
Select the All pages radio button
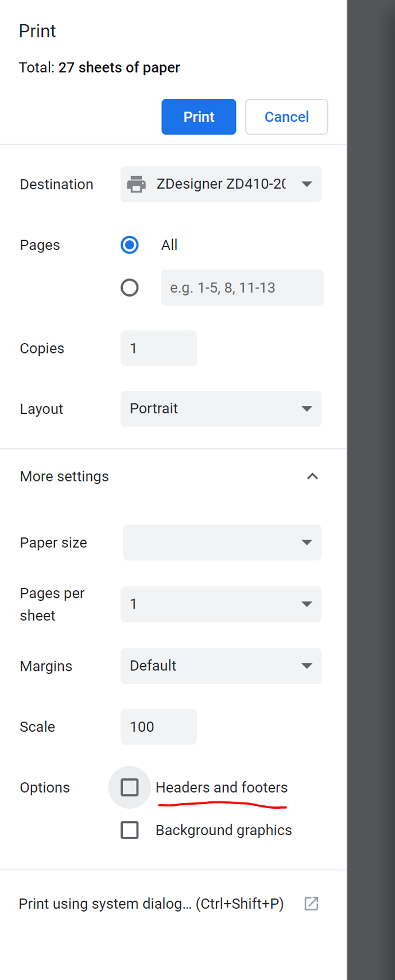pos(130,245)
